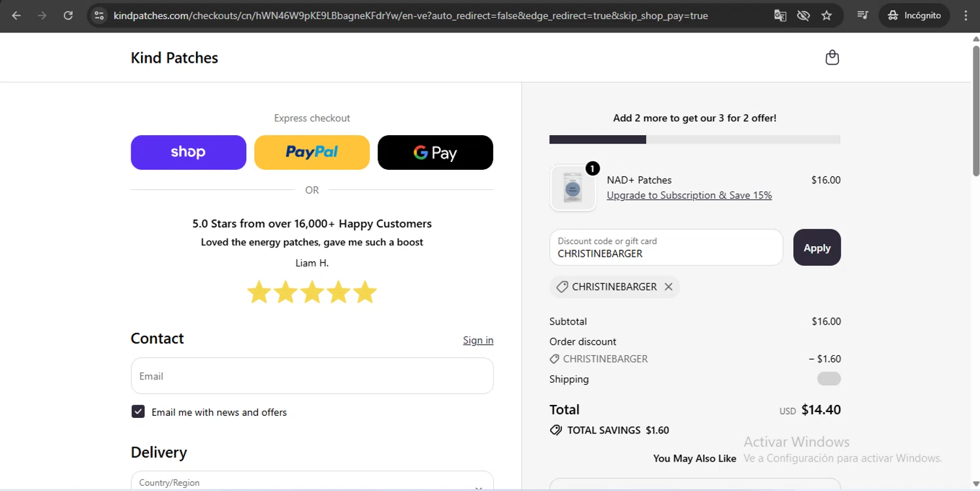Select the Total amount $14.40
This screenshot has width=980, height=491.
point(821,410)
